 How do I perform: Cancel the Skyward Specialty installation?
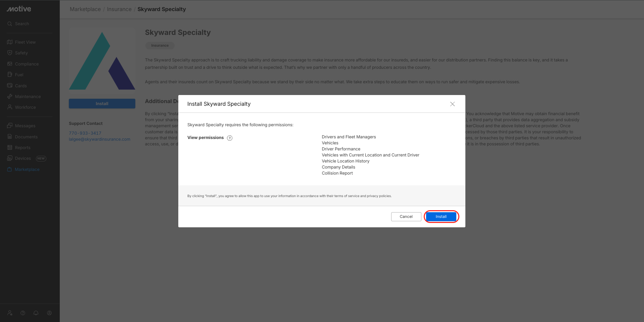point(406,217)
